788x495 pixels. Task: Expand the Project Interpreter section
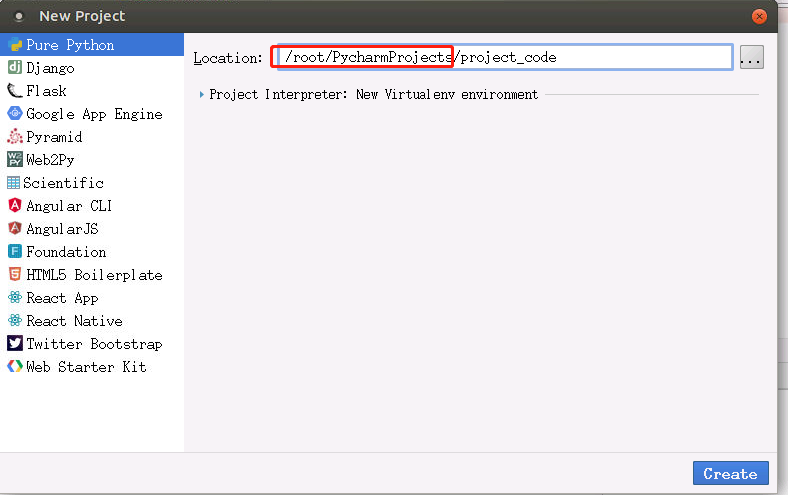pos(202,94)
